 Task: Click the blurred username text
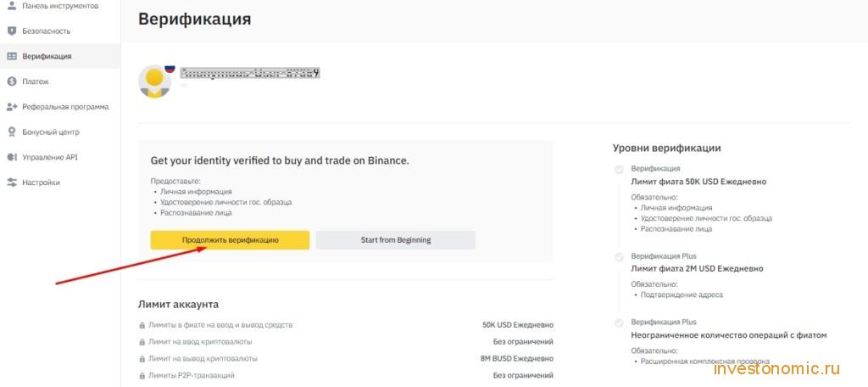251,73
